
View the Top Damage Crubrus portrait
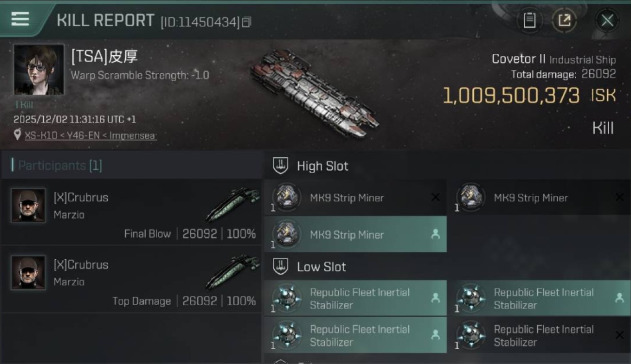28,273
